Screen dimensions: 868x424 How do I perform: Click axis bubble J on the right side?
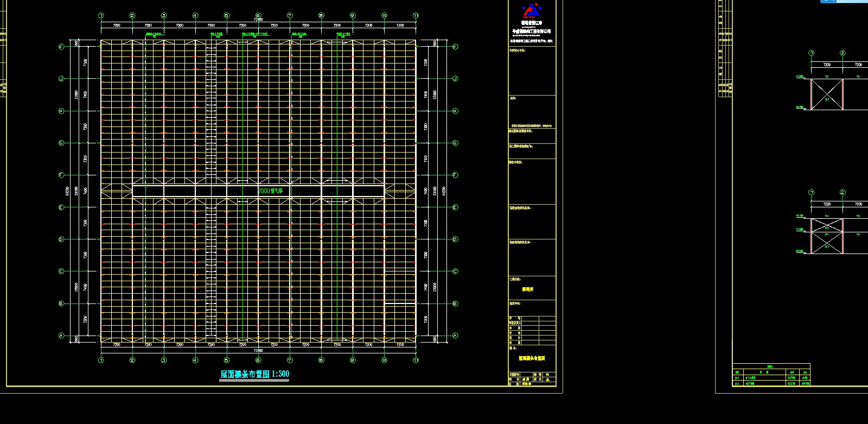click(455, 79)
